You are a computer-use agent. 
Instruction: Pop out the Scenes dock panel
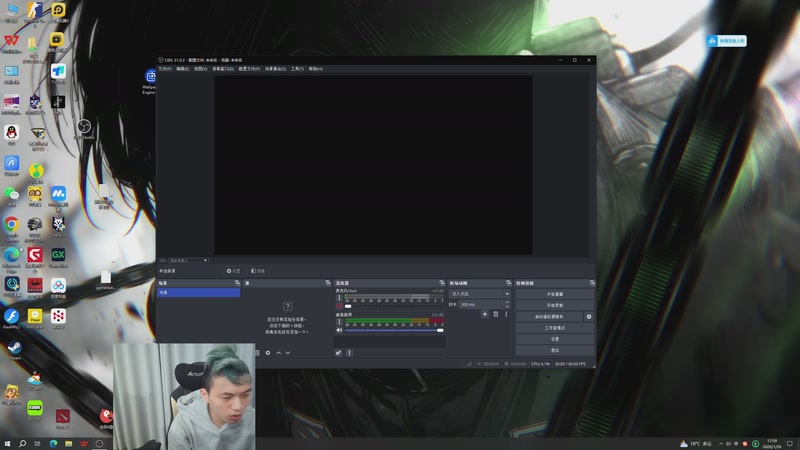point(237,283)
